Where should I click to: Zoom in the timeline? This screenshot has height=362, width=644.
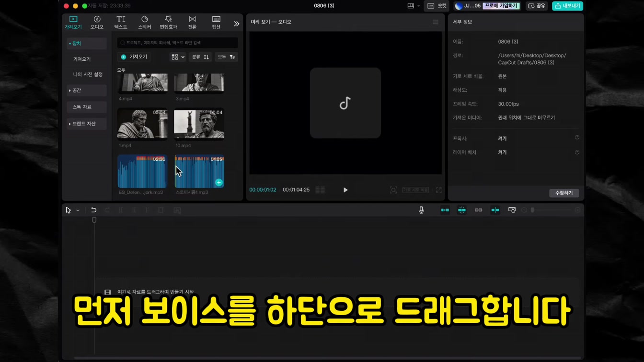point(577,210)
